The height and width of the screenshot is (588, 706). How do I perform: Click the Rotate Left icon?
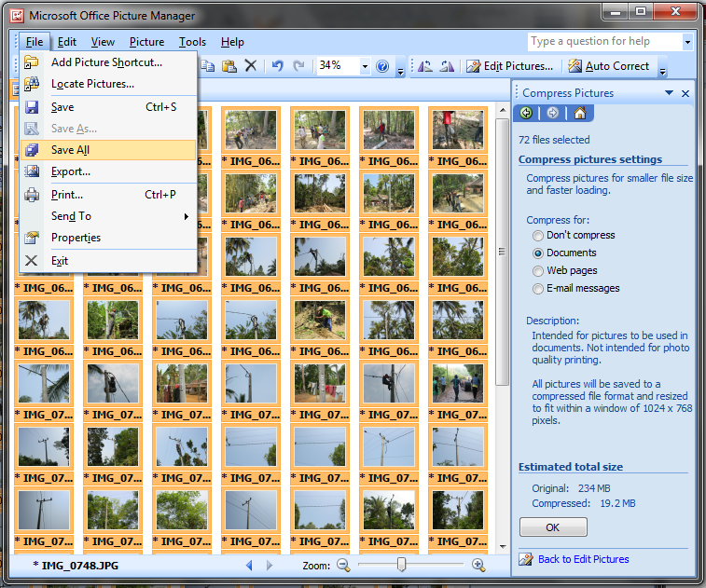425,66
